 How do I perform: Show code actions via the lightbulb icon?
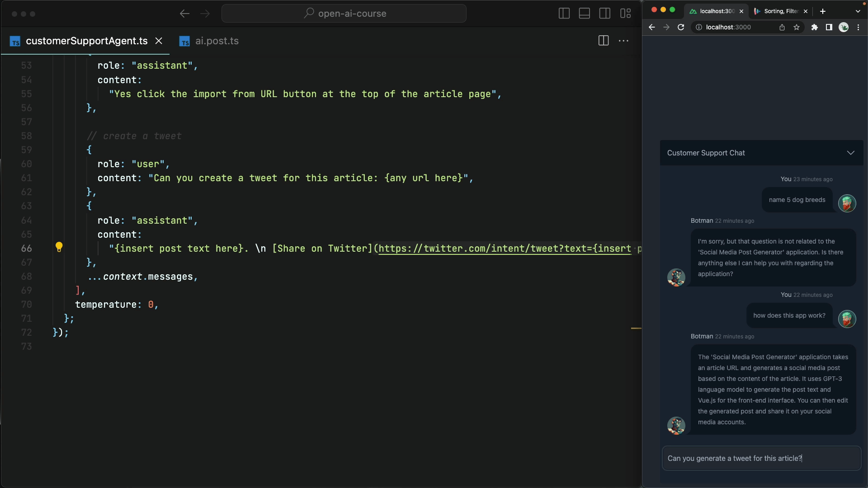click(59, 247)
